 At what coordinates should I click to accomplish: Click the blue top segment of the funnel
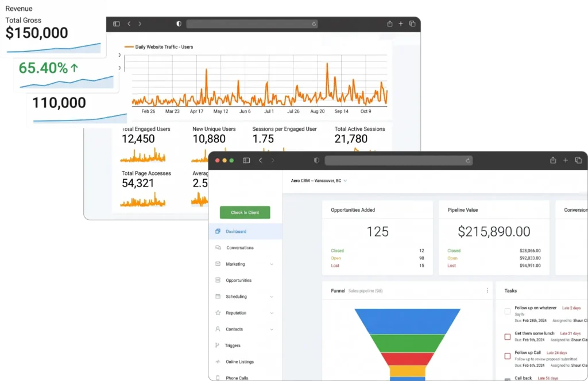tap(407, 321)
